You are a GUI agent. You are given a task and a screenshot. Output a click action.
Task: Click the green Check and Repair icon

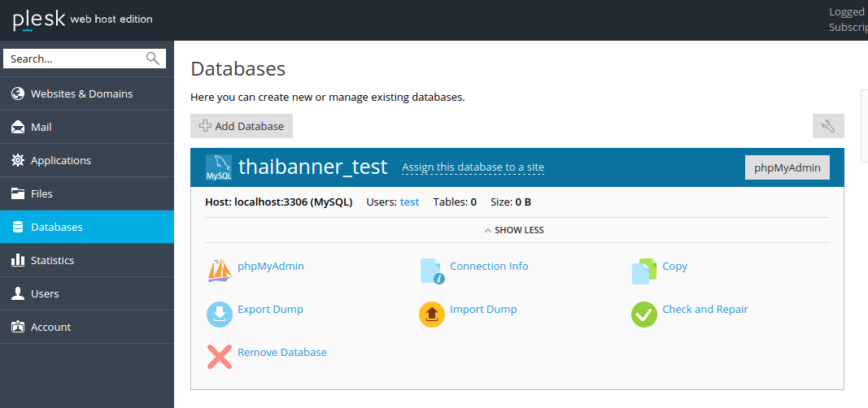tap(644, 314)
